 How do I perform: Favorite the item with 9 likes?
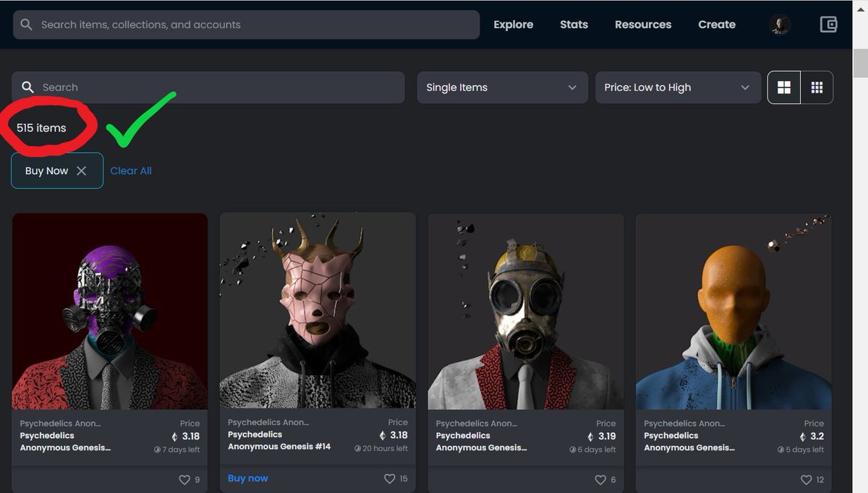click(184, 480)
